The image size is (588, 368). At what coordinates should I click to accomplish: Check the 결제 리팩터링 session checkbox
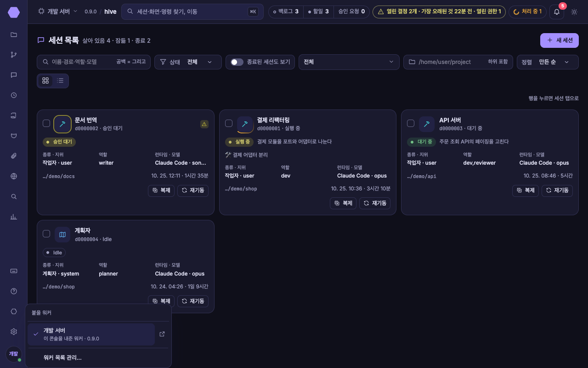(229, 123)
